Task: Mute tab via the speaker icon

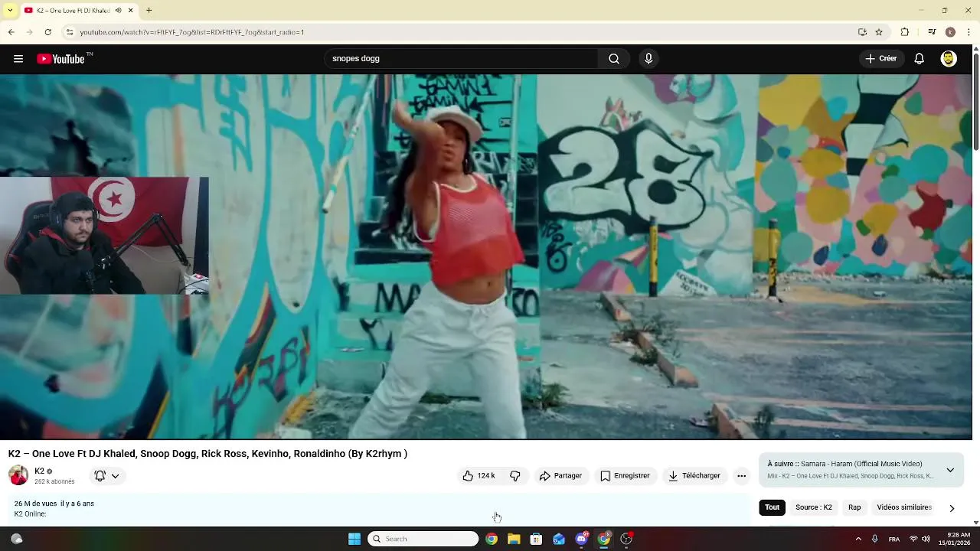Action: point(118,11)
